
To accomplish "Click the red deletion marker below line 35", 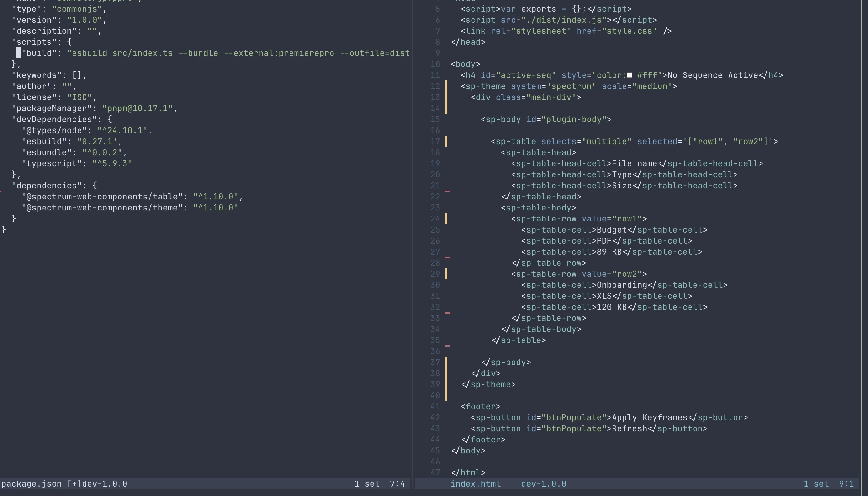I will 448,346.
